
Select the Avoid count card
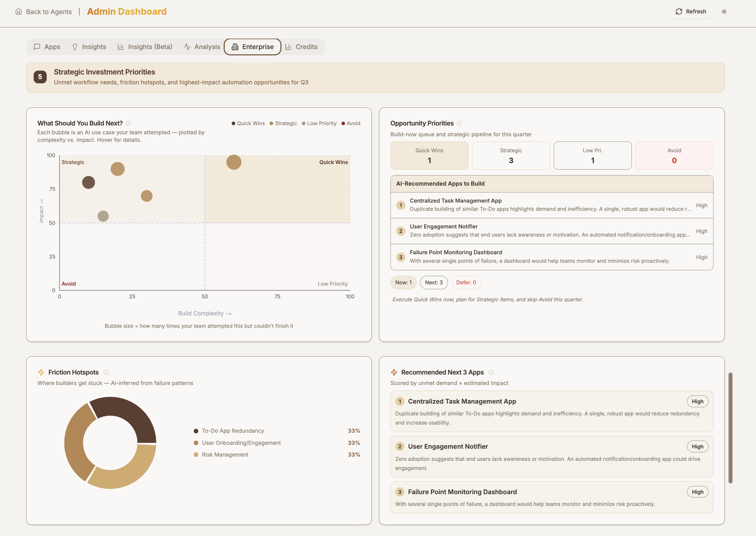674,156
